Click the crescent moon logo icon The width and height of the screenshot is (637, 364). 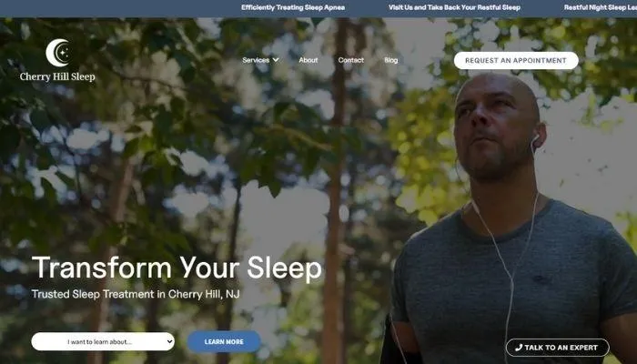click(x=58, y=53)
